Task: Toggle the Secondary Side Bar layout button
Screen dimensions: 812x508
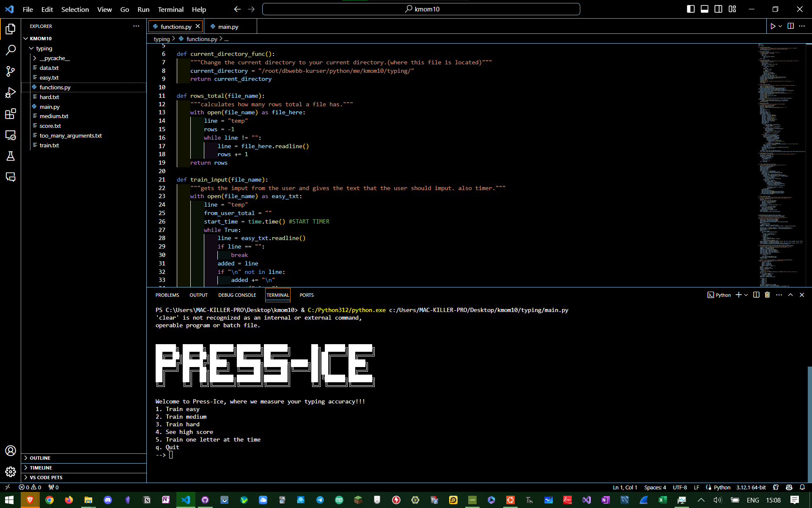Action: point(718,9)
